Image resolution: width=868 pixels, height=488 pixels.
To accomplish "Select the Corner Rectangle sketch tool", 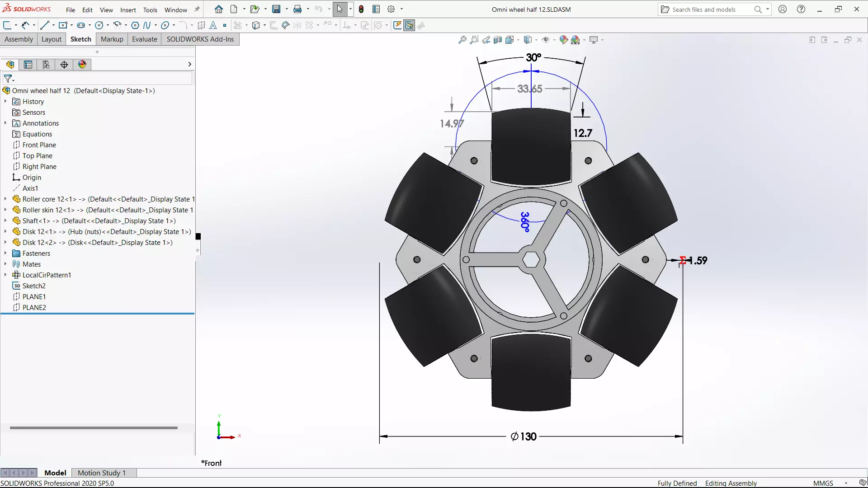I will tap(63, 25).
